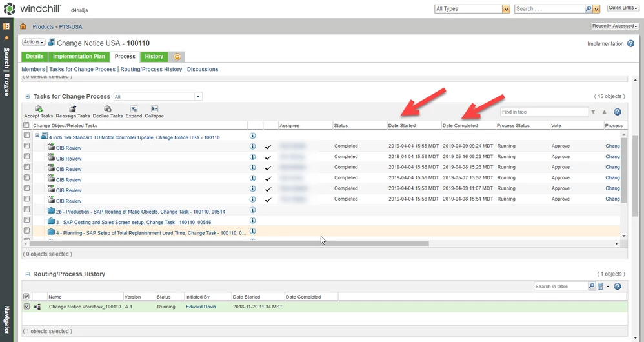Switch to the History tab
644x342 pixels.
coord(154,57)
